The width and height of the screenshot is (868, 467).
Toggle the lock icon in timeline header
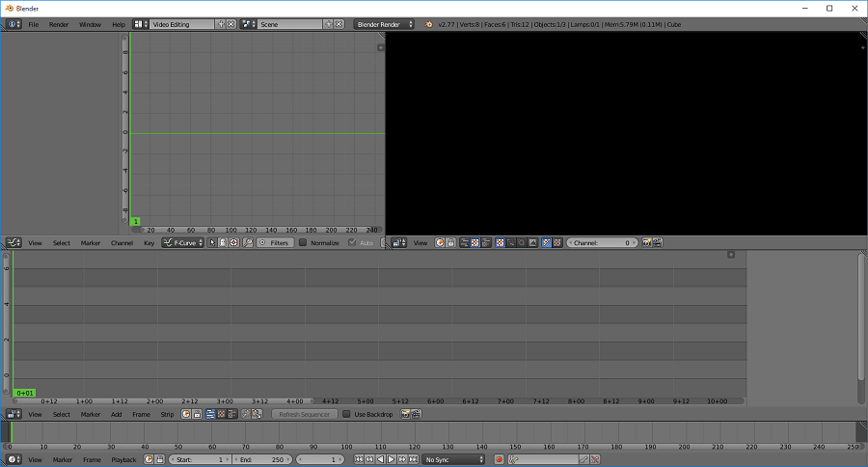pos(160,459)
